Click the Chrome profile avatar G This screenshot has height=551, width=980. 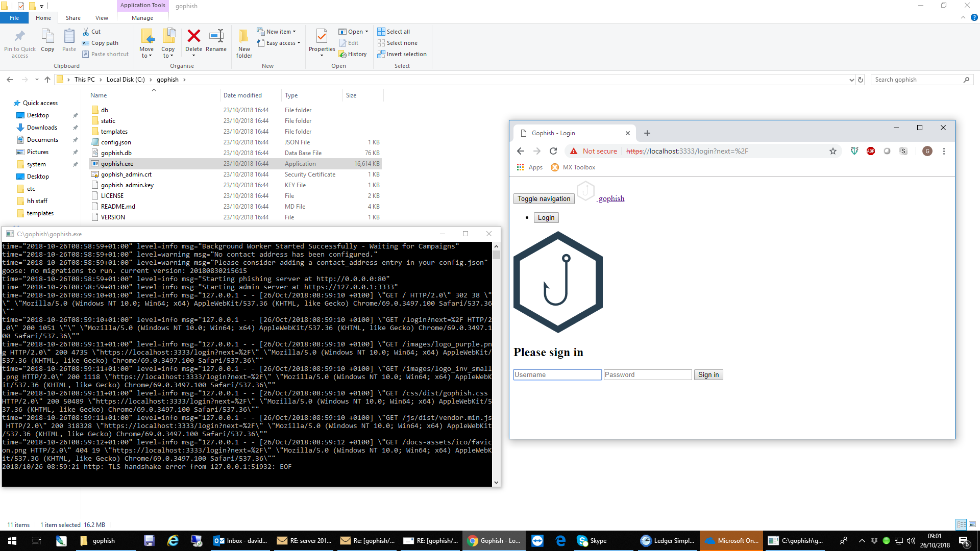pos(927,151)
